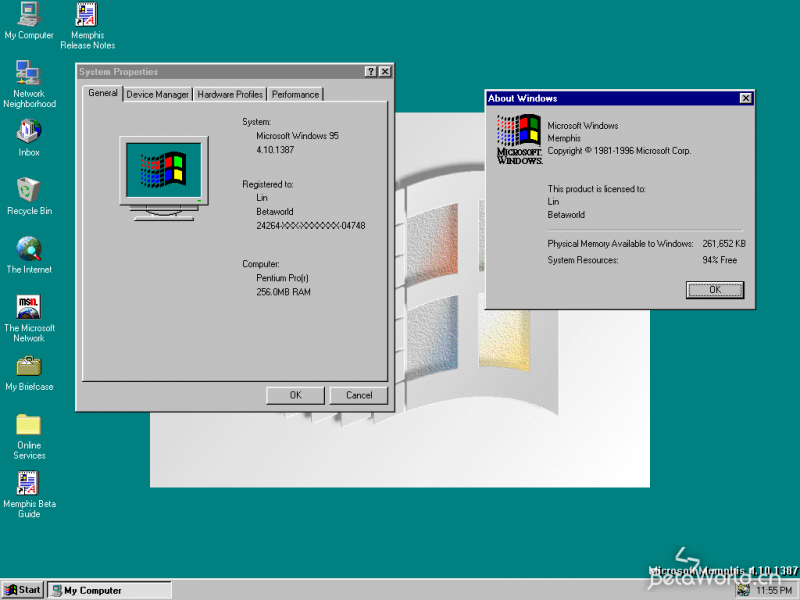Switch to the Hardware Profiles tab
The height and width of the screenshot is (600, 800).
point(230,94)
